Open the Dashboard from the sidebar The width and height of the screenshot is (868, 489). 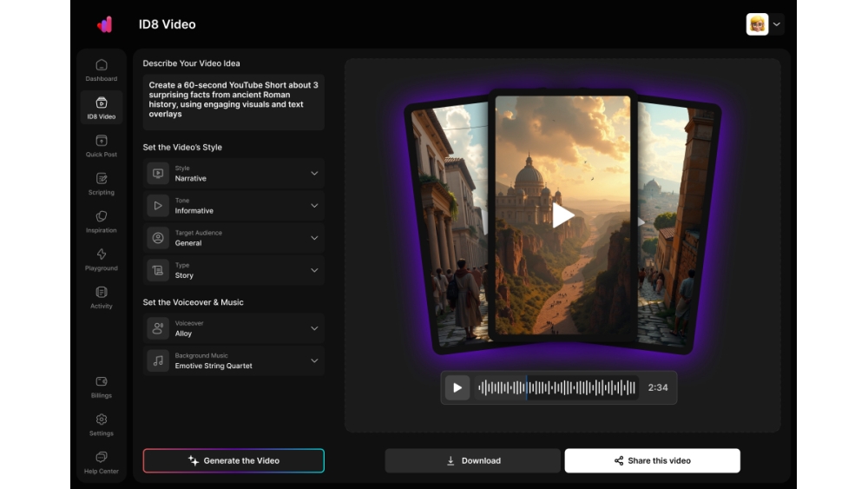(102, 70)
